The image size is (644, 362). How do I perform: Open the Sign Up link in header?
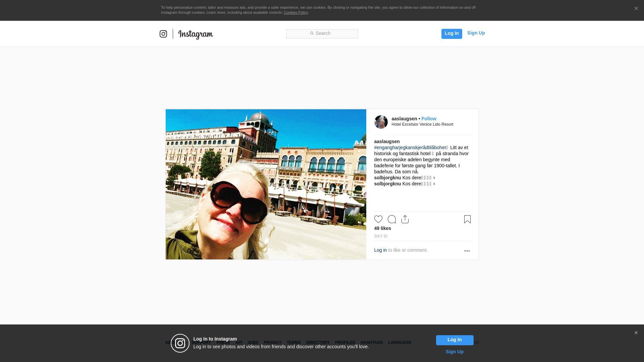pos(476,33)
